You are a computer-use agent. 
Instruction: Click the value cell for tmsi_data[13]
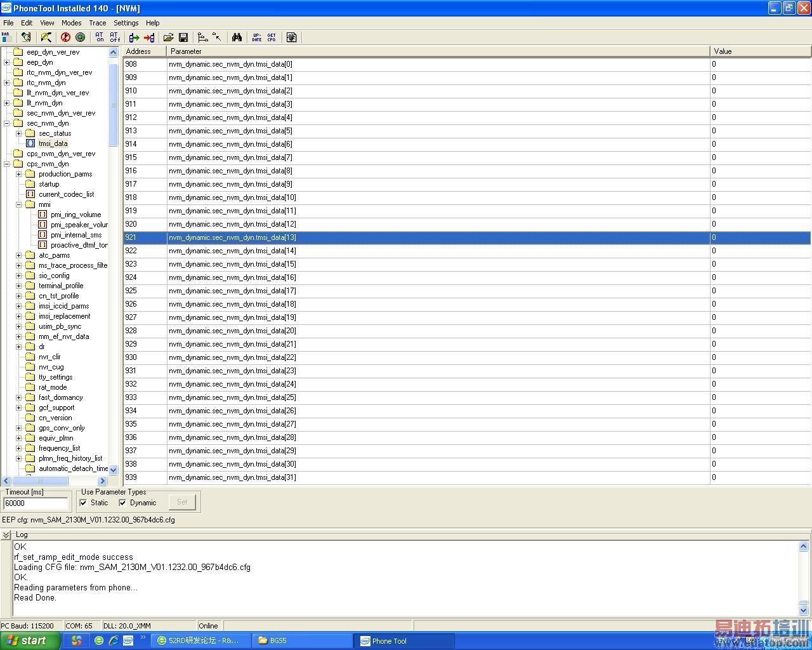click(760, 237)
